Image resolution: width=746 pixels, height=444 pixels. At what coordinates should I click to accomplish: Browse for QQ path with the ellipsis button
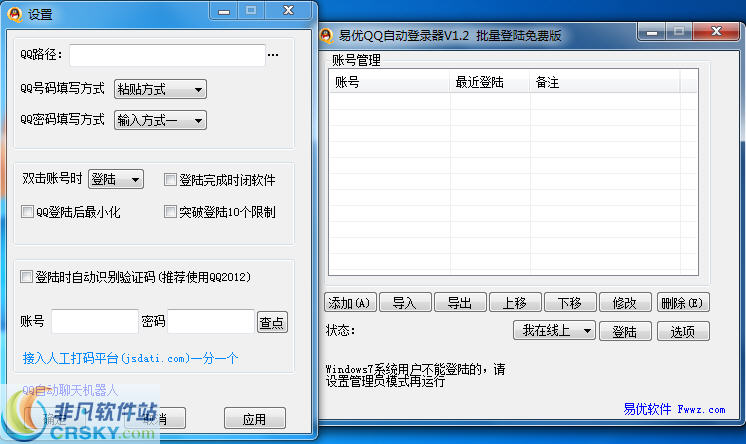point(273,55)
